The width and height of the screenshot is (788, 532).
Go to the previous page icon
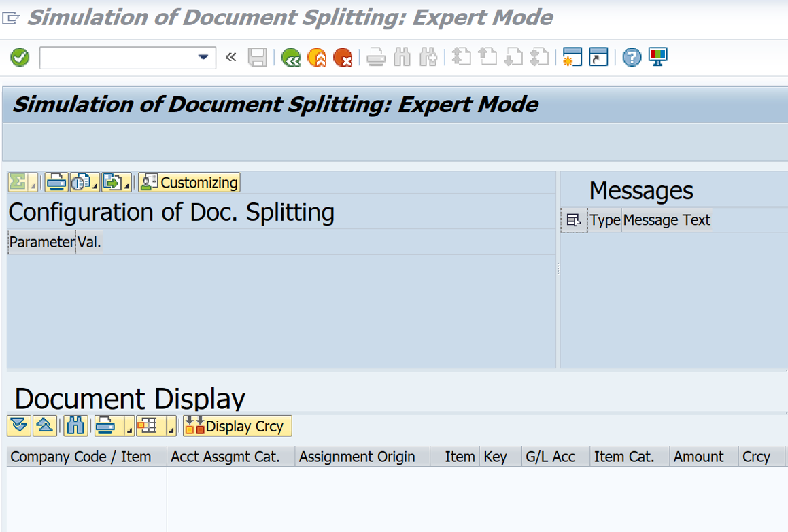(x=487, y=57)
